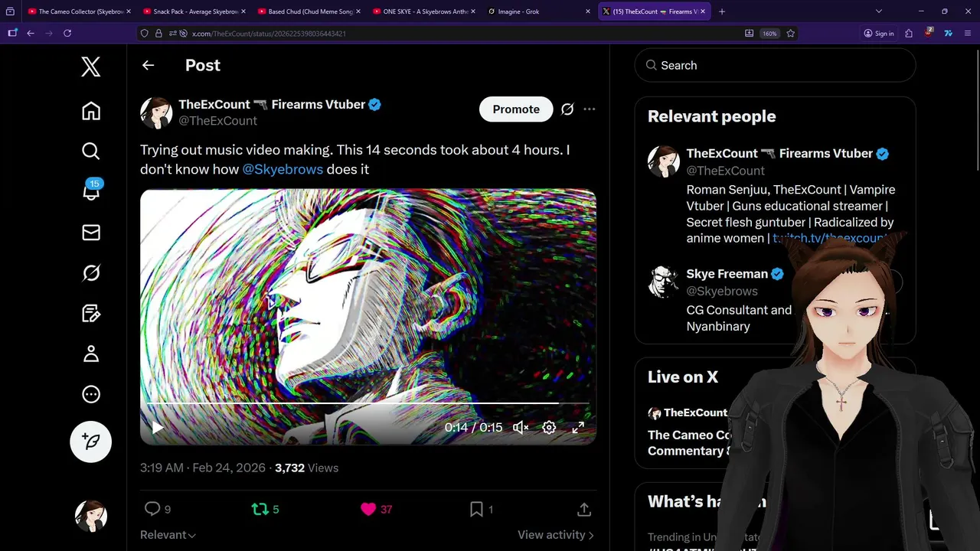The height and width of the screenshot is (551, 980).
Task: Reload the page
Action: 67,34
